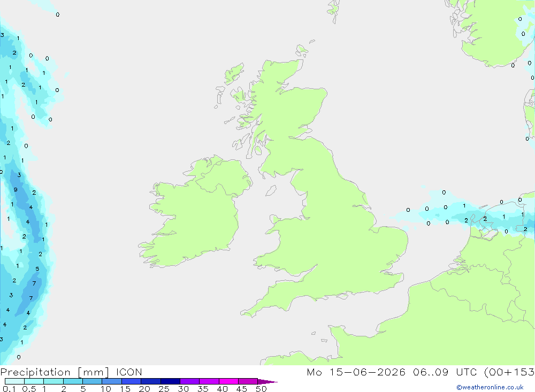Image resolution: width=535 pixels, height=392 pixels.
Task: Click legend scale label '20'
Action: [144, 389]
